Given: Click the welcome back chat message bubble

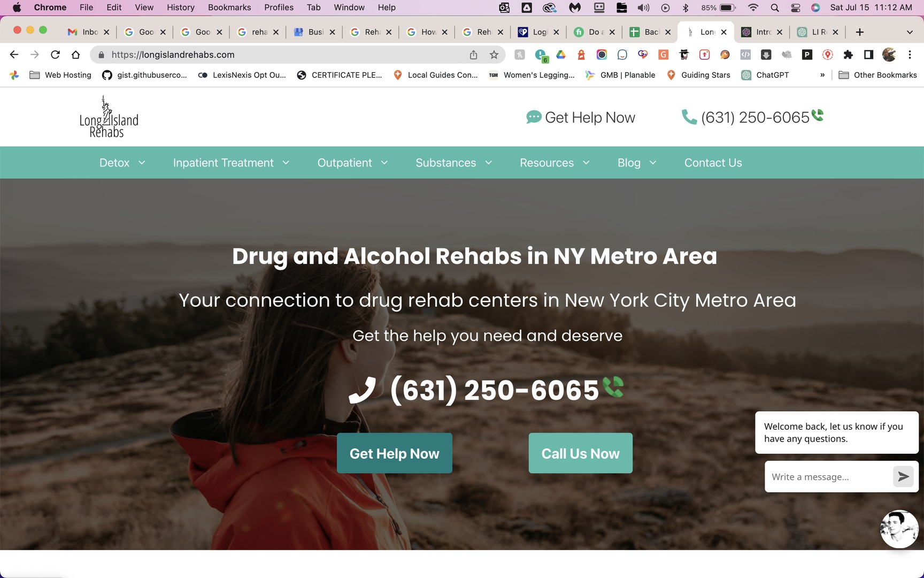Looking at the screenshot, I should coord(837,432).
